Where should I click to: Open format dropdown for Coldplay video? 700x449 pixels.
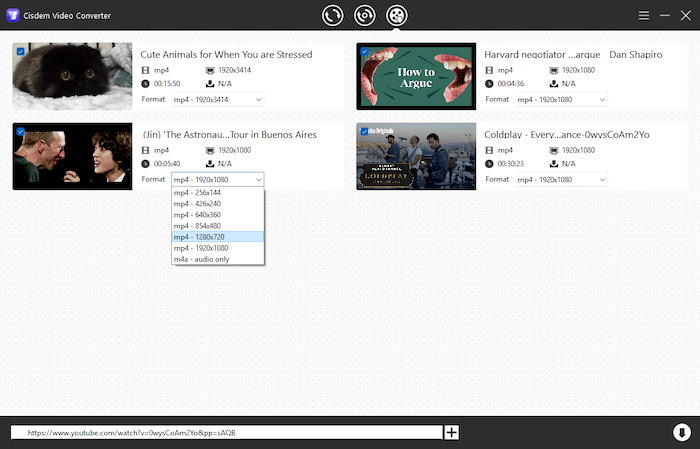(x=561, y=179)
